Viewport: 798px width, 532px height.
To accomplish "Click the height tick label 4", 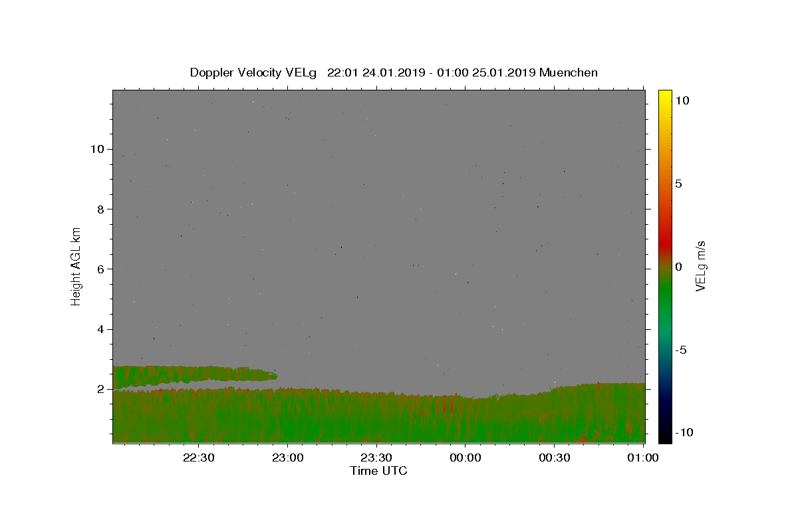I will coord(100,329).
